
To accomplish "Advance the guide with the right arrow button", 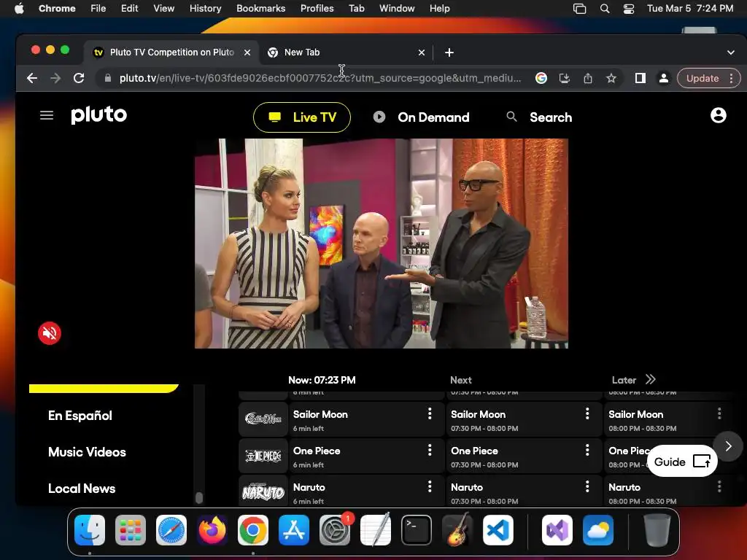I will click(x=728, y=446).
